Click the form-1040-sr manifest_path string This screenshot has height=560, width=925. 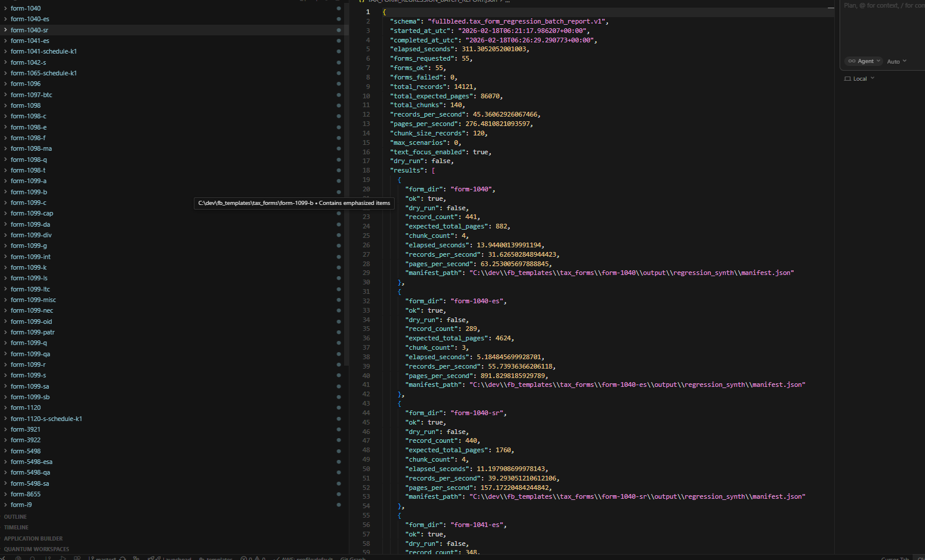637,496
